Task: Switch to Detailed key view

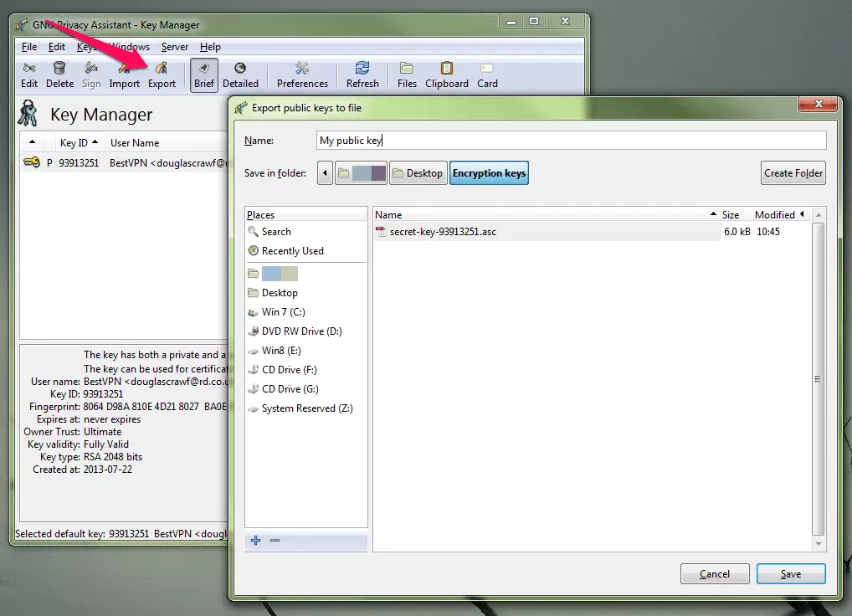Action: (x=240, y=74)
